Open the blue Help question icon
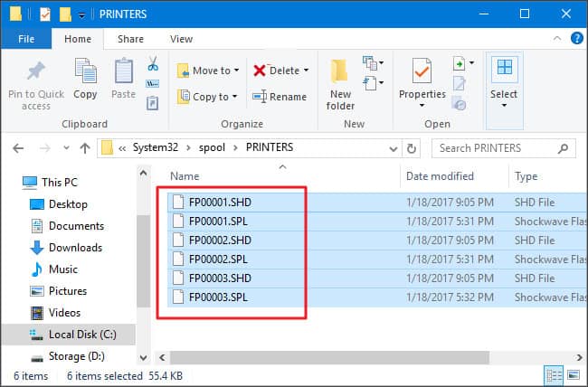Image resolution: width=588 pixels, height=387 pixels. tap(577, 38)
